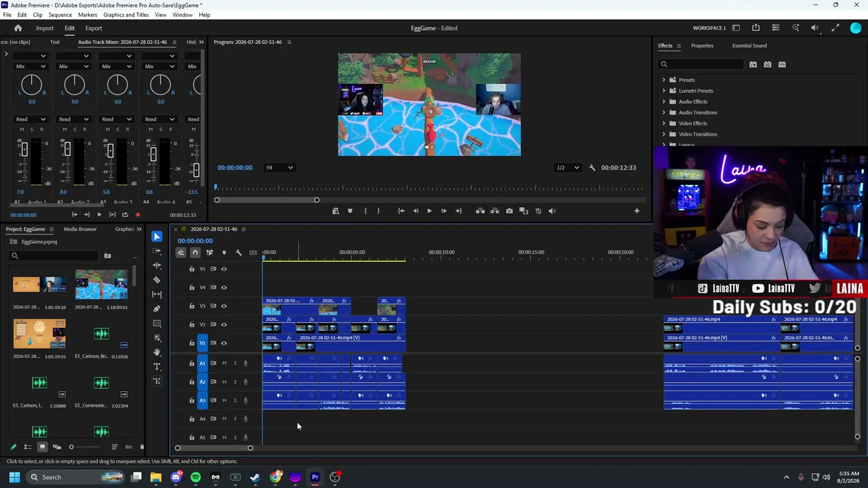Click the Add Marker icon in timeline header
Viewport: 868px width, 488px height.
point(224,253)
